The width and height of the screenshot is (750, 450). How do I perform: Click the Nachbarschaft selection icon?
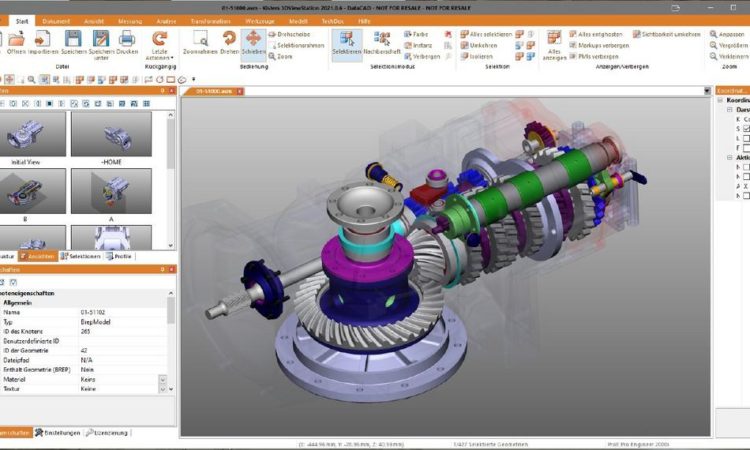(382, 39)
